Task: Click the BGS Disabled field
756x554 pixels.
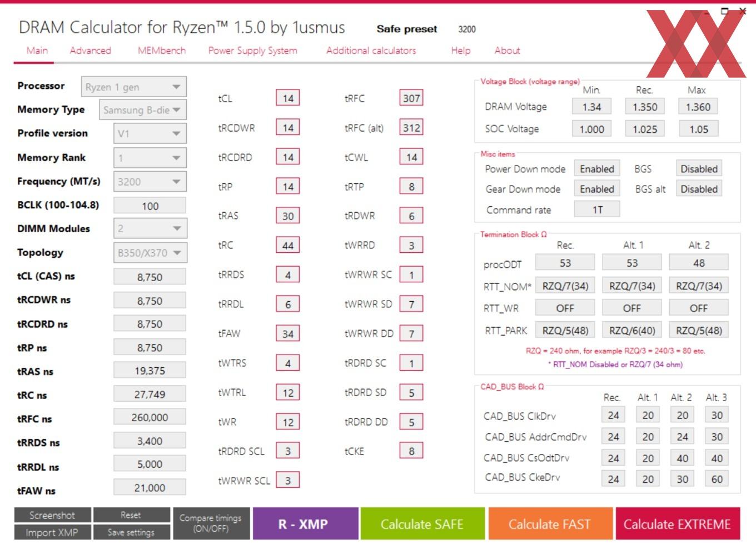Action: pyautogui.click(x=699, y=169)
